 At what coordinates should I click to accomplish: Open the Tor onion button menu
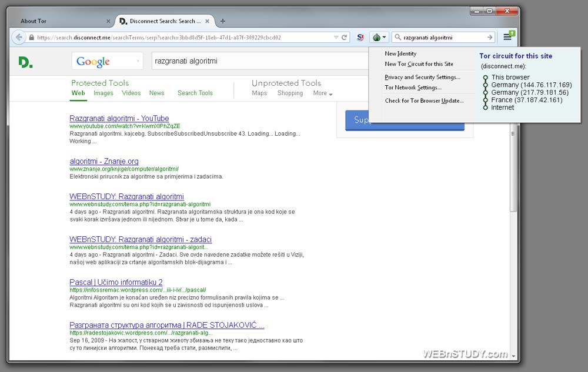point(379,38)
